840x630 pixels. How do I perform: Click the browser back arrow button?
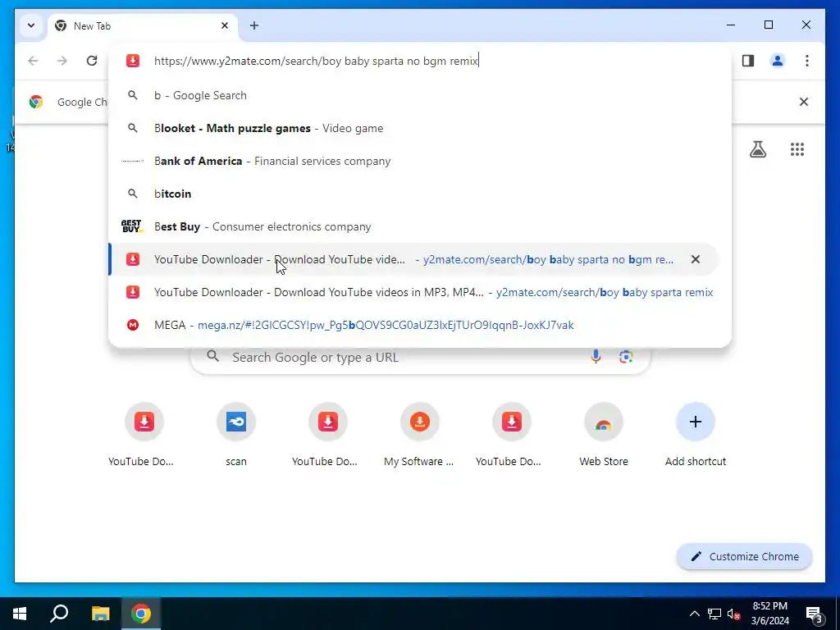click(x=33, y=61)
